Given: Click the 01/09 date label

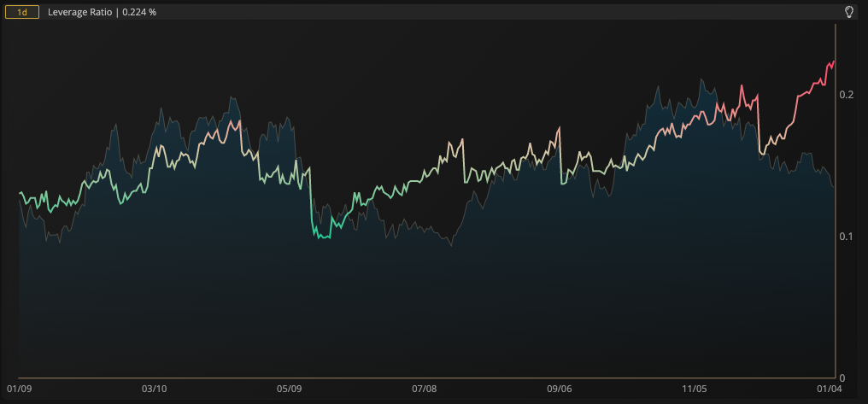Looking at the screenshot, I should (x=19, y=389).
